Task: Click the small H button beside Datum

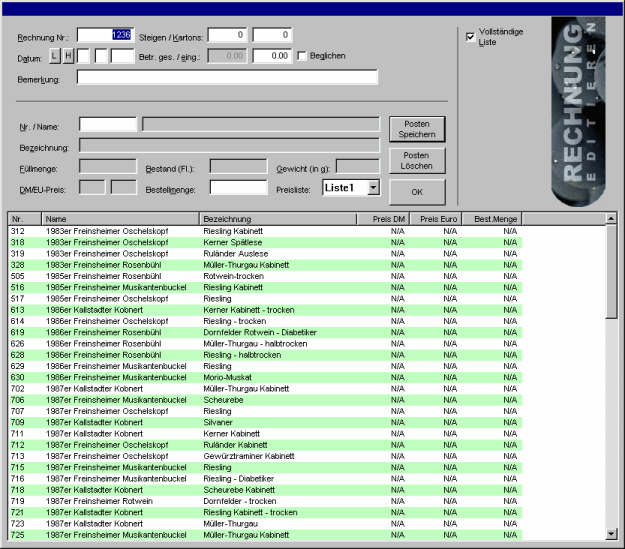Action: coord(68,56)
